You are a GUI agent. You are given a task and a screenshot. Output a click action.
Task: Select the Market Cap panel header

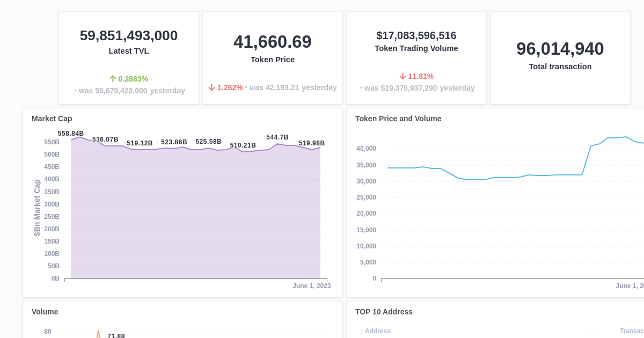pos(52,119)
